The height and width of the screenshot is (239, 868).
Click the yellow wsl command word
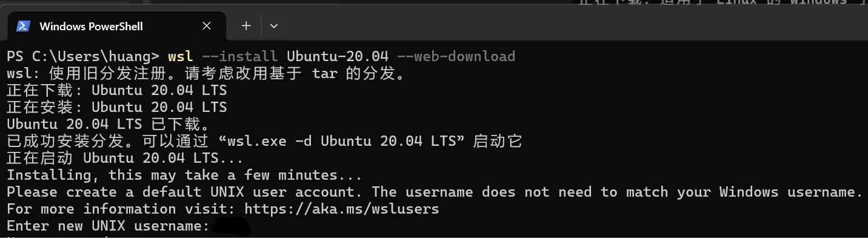pos(180,57)
